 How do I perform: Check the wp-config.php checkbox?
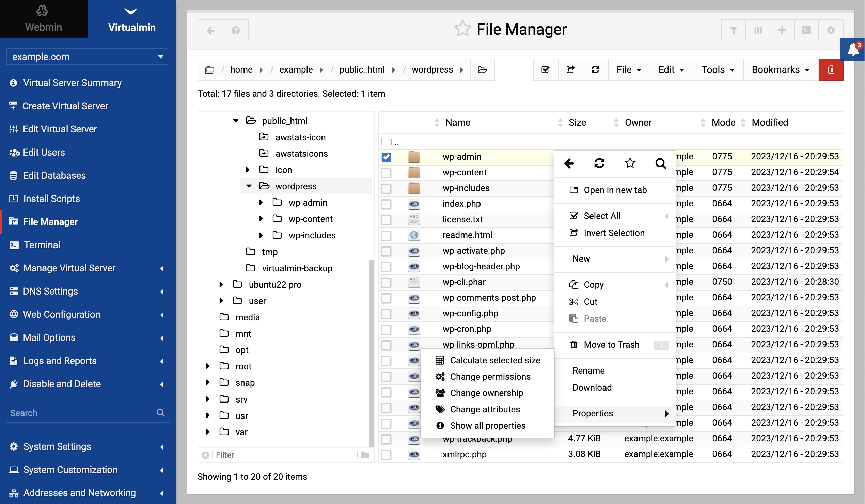pyautogui.click(x=386, y=313)
